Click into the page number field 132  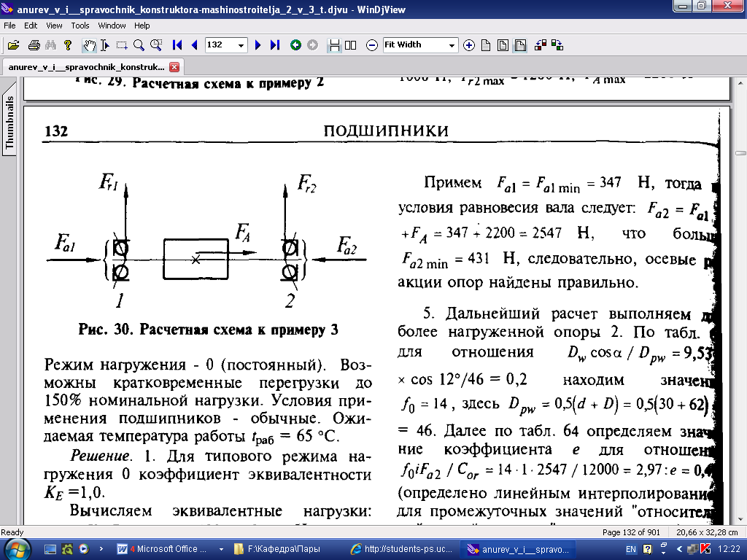coord(220,45)
